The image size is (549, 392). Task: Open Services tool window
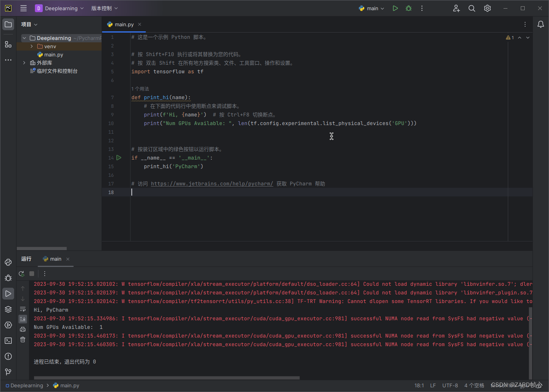coord(8,325)
